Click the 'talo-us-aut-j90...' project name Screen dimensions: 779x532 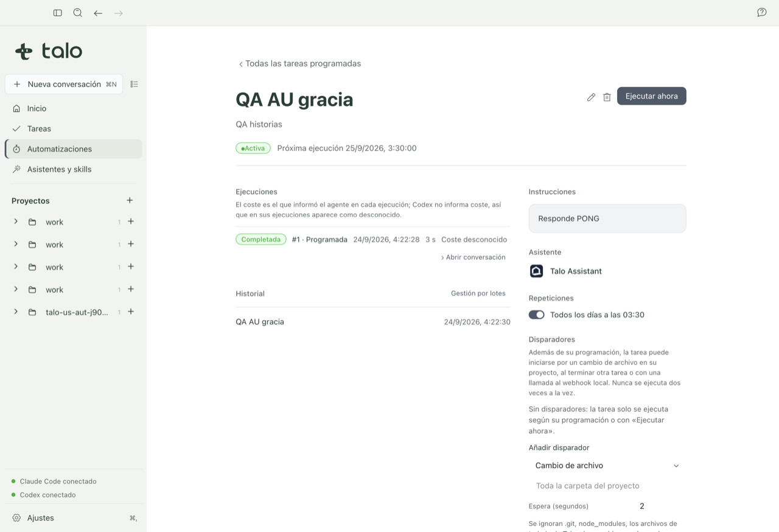click(x=77, y=312)
